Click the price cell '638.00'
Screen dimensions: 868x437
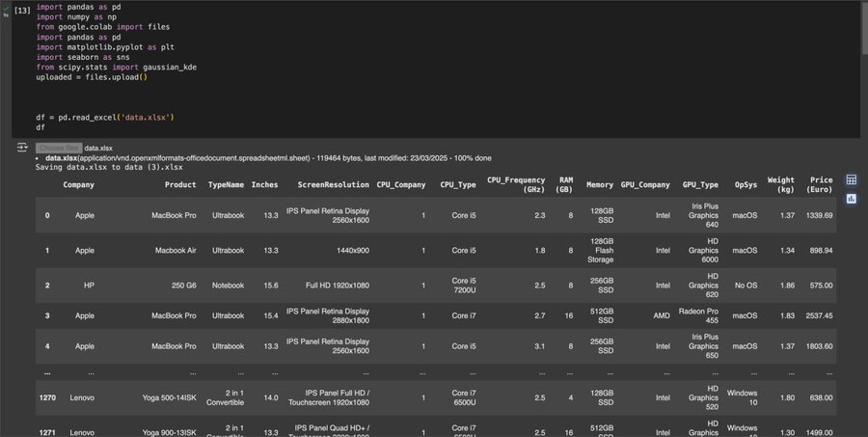coord(821,397)
